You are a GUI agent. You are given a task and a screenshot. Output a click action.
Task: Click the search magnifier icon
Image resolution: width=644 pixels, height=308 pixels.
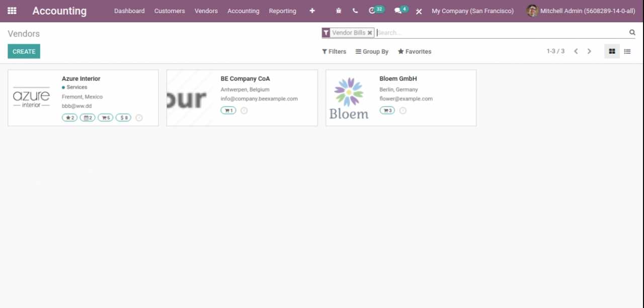[x=632, y=32]
